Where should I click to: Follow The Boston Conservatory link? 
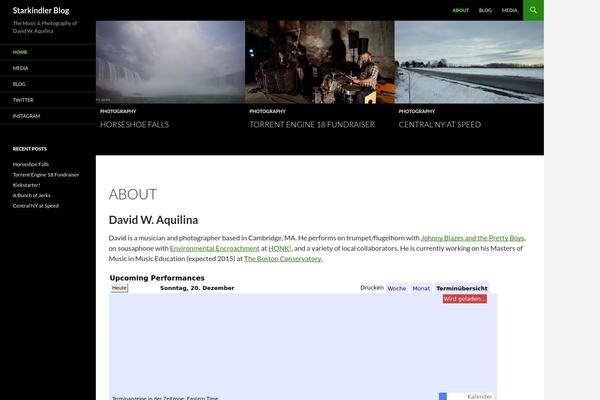(282, 258)
